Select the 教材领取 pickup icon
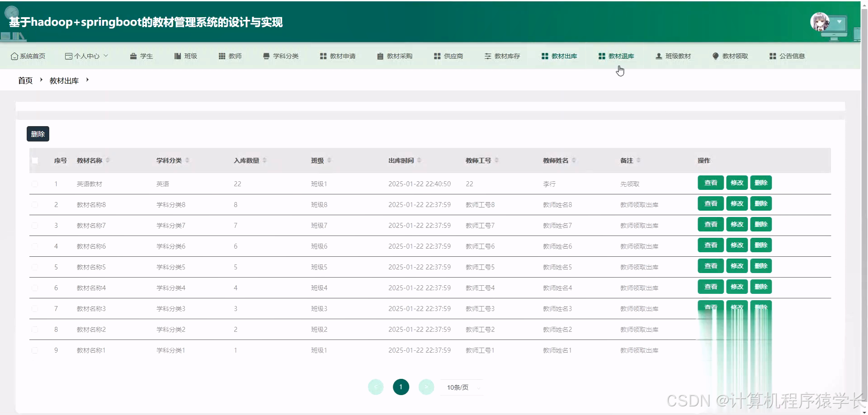Screen dimensions: 868x415 click(x=715, y=56)
